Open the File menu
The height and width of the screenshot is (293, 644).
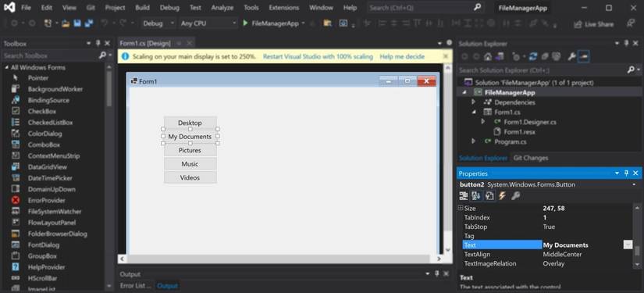click(x=26, y=8)
